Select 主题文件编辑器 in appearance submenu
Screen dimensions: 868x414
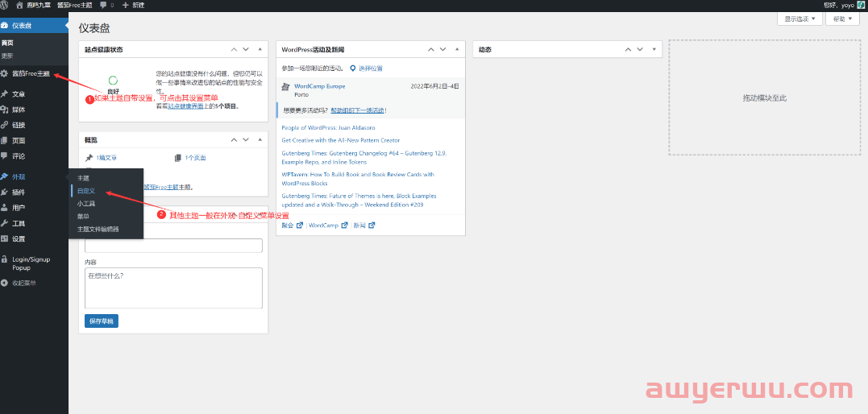[98, 229]
